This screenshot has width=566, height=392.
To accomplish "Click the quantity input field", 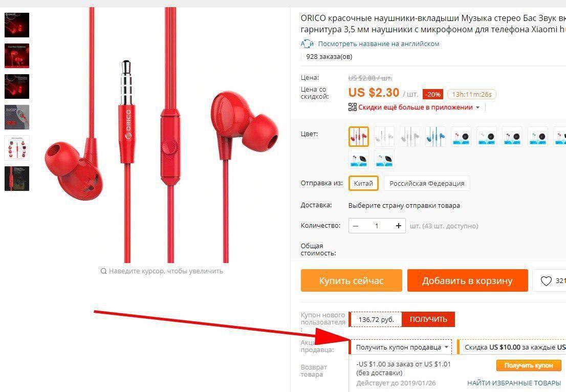I will [x=377, y=226].
